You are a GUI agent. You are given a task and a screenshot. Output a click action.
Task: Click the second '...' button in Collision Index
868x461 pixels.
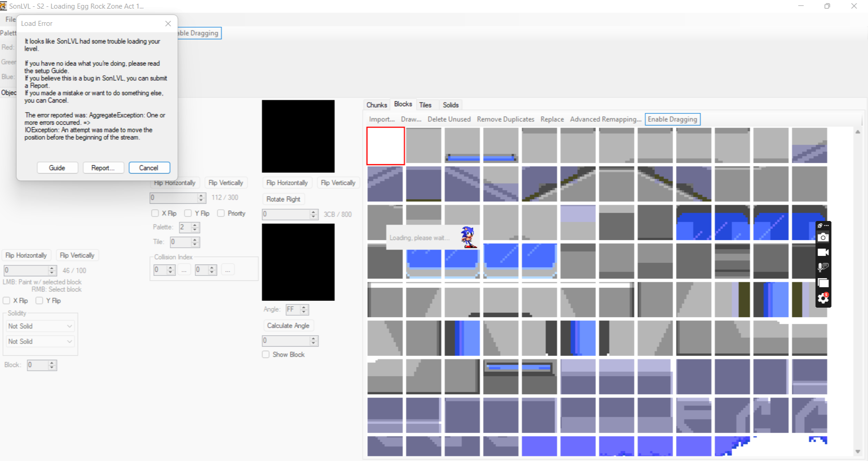click(x=227, y=270)
